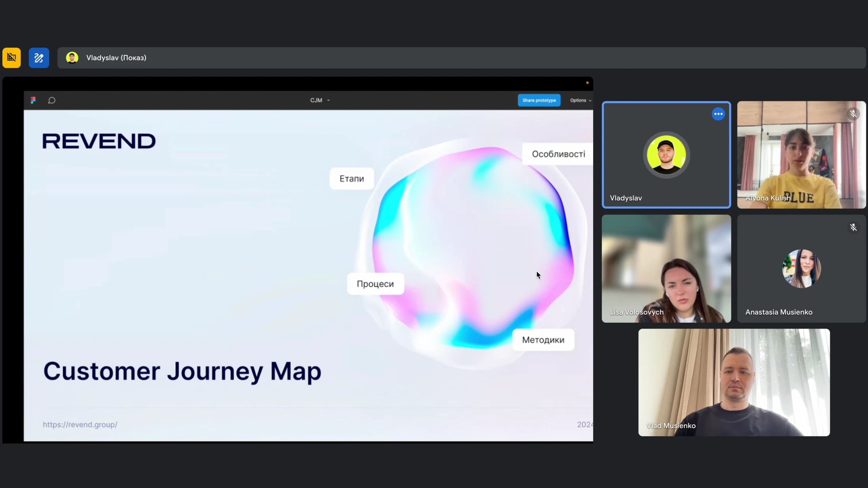Open the Figma comments bubble icon
The width and height of the screenshot is (868, 488).
click(x=52, y=100)
